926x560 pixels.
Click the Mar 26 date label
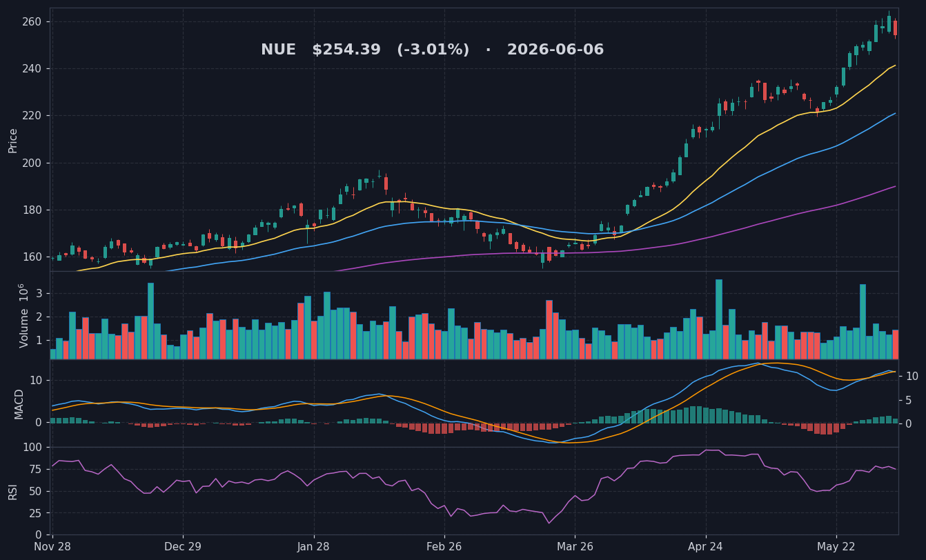pos(575,547)
